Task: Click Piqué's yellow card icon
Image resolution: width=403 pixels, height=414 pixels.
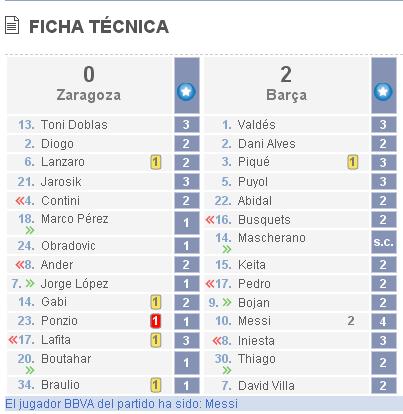Action: point(353,162)
